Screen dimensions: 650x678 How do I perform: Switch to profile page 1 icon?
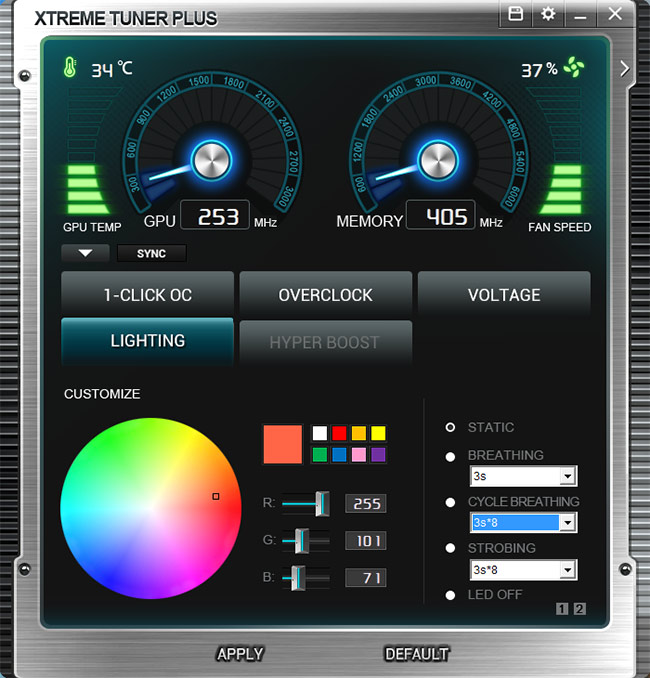coord(561,609)
